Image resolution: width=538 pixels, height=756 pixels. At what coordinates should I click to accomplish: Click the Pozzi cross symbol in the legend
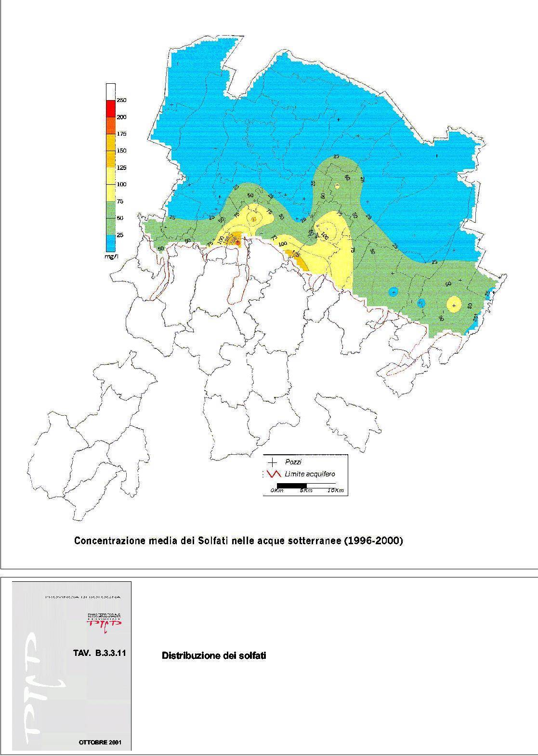click(x=273, y=462)
